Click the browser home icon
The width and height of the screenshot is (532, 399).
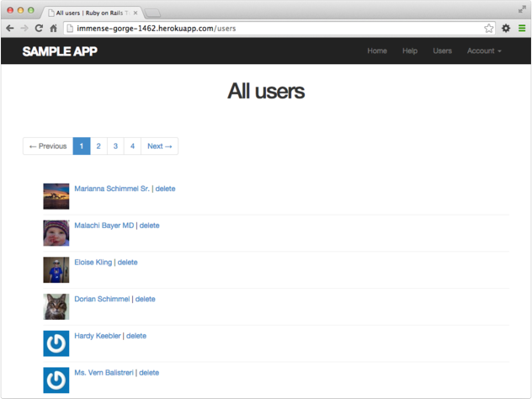point(54,28)
